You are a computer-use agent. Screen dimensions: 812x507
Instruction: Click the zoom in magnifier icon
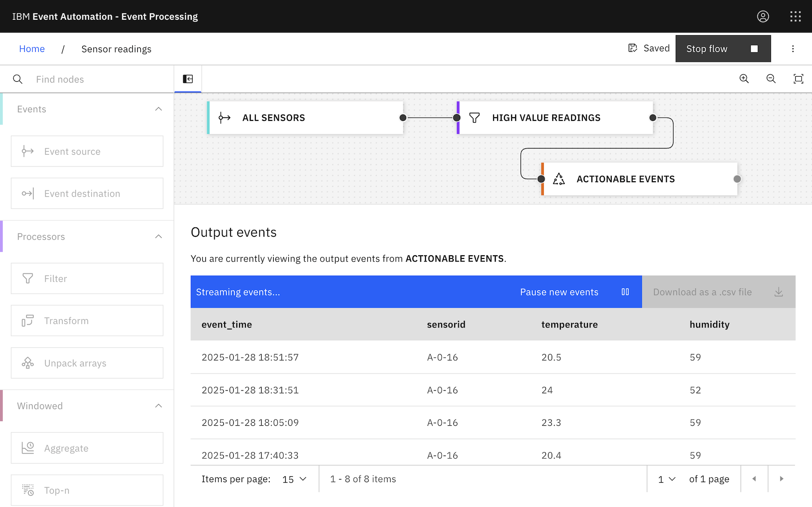pos(744,79)
